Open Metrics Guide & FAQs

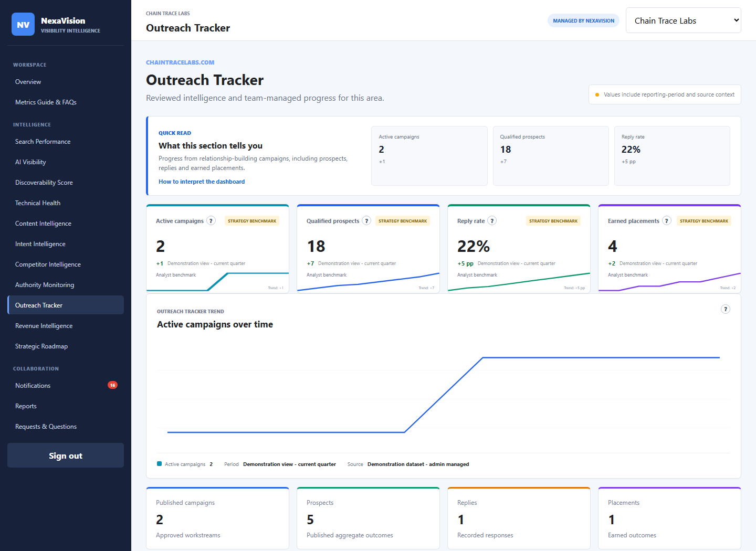click(x=66, y=102)
